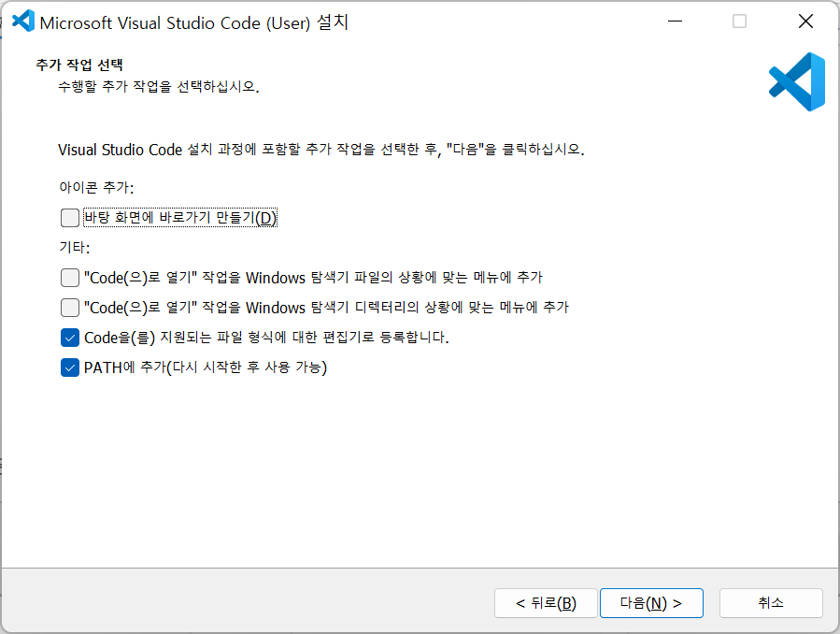Click the 다음(N) > button
Viewport: 840px width, 634px height.
pos(651,603)
